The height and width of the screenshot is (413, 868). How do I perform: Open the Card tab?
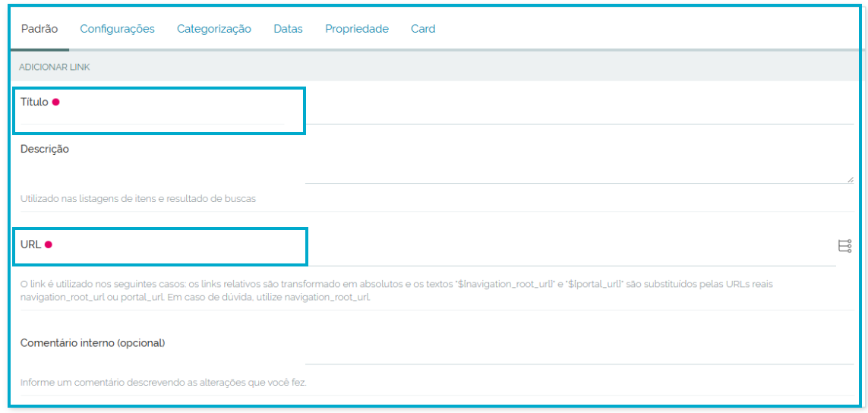(x=423, y=29)
